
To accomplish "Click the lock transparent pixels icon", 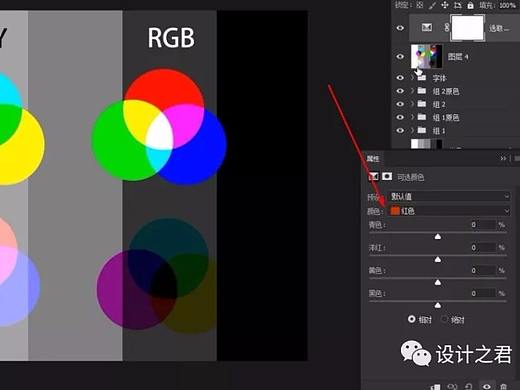I will (x=420, y=5).
